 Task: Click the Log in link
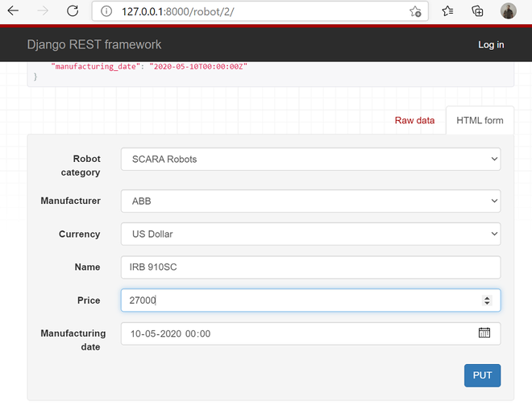(x=491, y=45)
